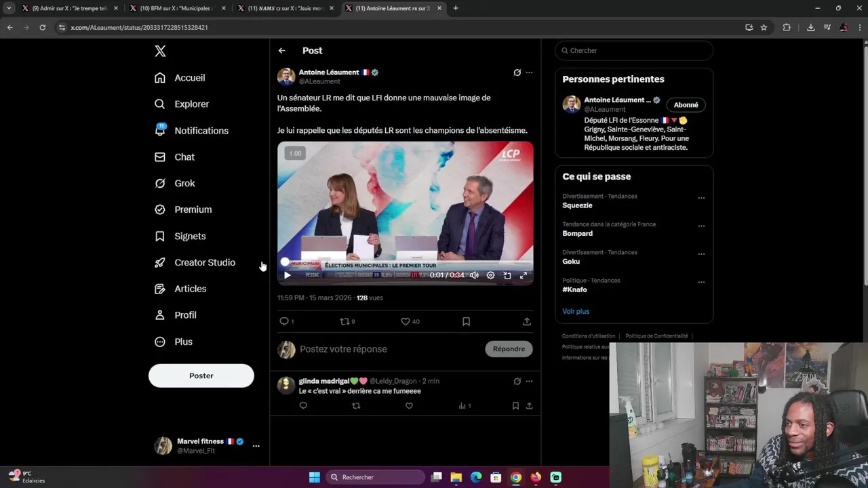
Task: Share glinda madrigal's reply
Action: (529, 406)
